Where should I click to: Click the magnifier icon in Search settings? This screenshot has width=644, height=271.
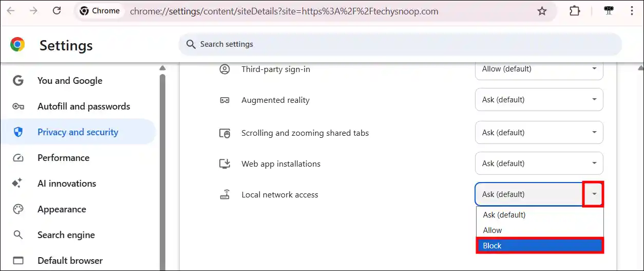click(x=191, y=44)
